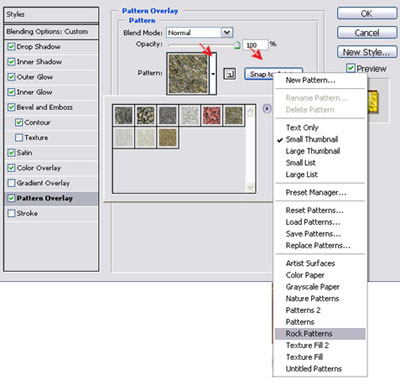Open the Styles section in the list
Viewport: 400px width, 390px height.
tap(51, 15)
